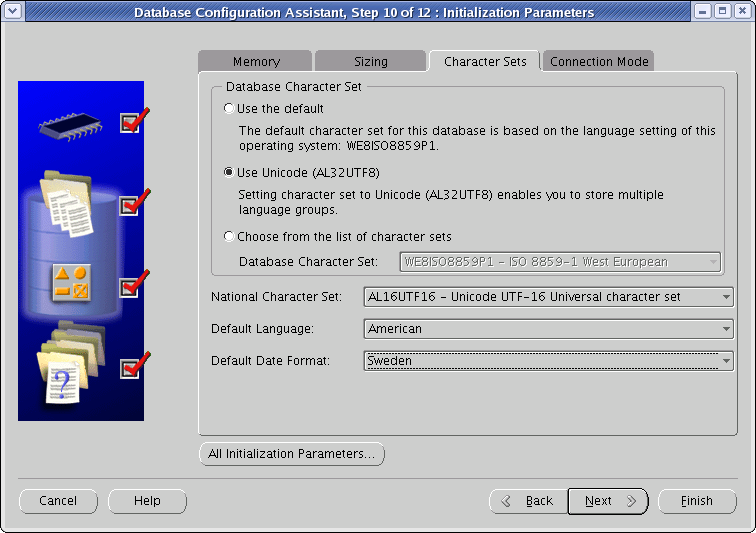
Task: Click the red checkmark beside shapes icon
Action: [135, 284]
